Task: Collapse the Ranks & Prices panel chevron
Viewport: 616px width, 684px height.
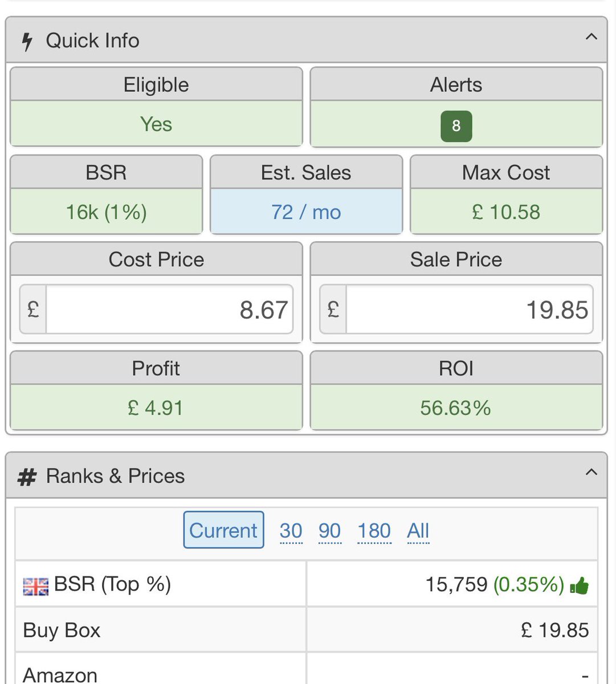Action: 591,473
